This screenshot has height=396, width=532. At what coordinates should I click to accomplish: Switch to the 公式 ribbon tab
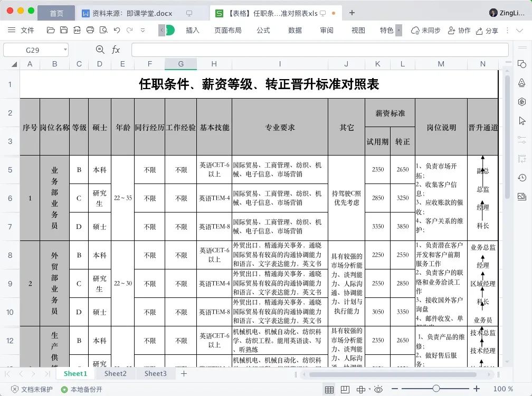click(263, 31)
